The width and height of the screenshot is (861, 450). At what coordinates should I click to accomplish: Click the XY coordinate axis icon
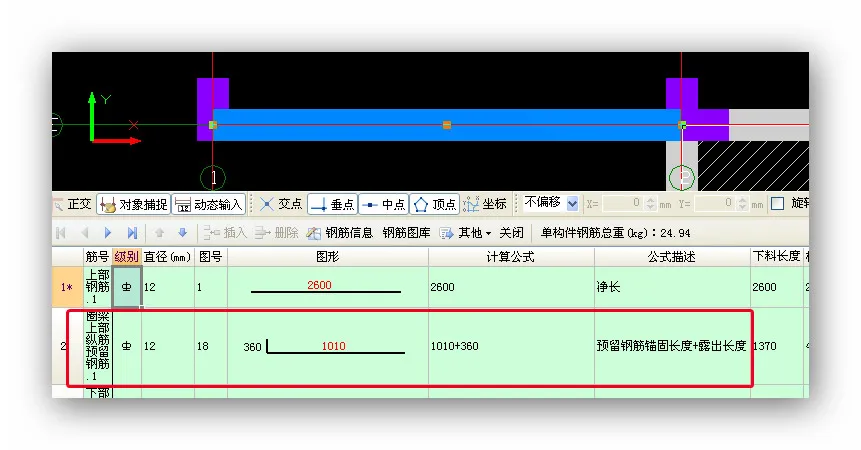pos(113,119)
